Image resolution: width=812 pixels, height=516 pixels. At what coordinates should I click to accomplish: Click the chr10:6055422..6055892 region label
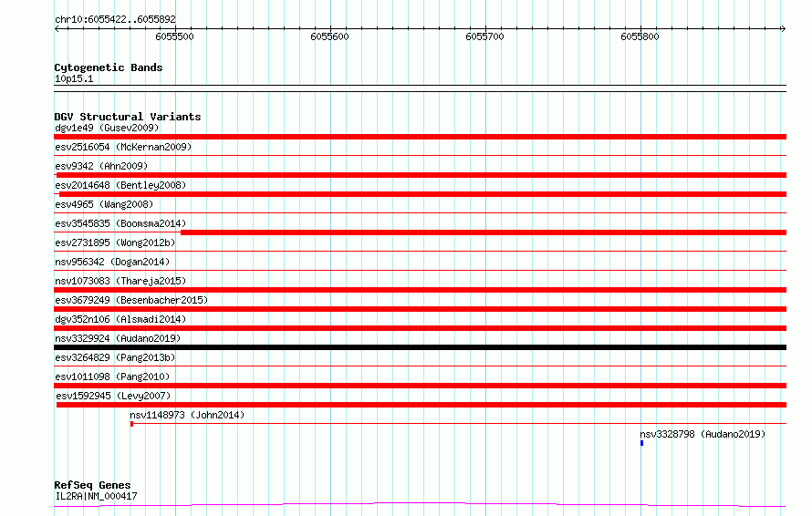(x=115, y=19)
